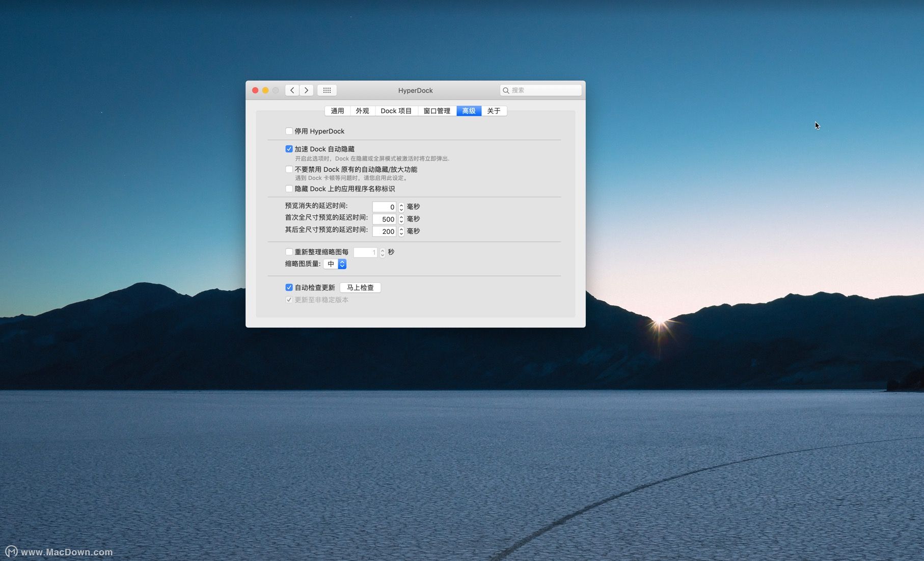Click stepper for 预览消失的延迟时间
This screenshot has width=924, height=561.
coord(401,207)
